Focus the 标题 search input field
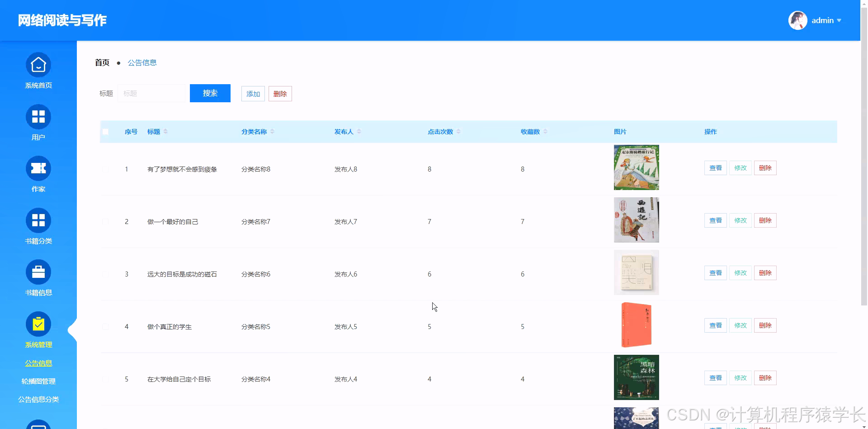 [151, 93]
